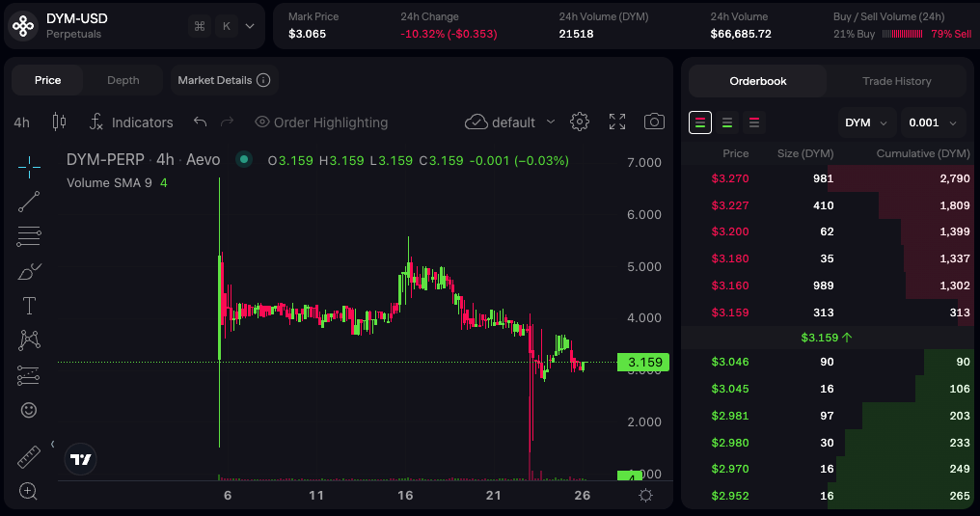This screenshot has width=980, height=516.
Task: Click the TradingView logo button
Action: coord(81,460)
